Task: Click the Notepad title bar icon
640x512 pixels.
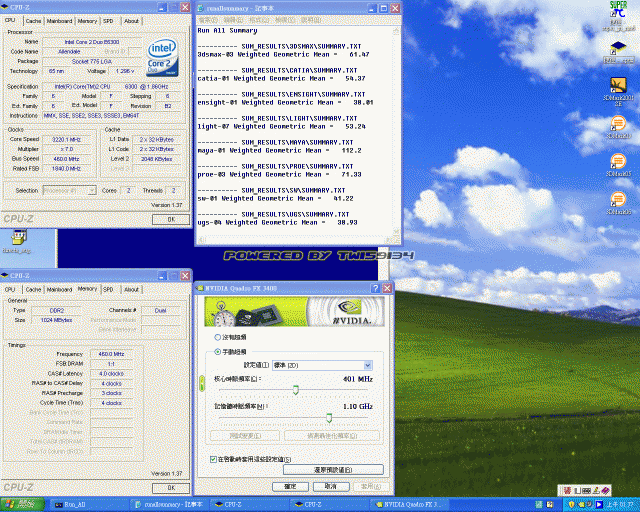Action: (x=201, y=8)
